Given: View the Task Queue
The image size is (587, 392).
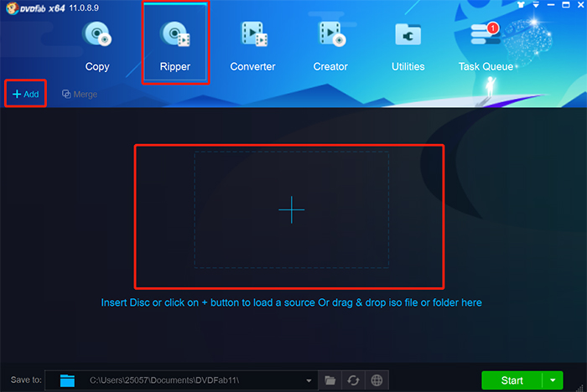Looking at the screenshot, I should coord(486,46).
